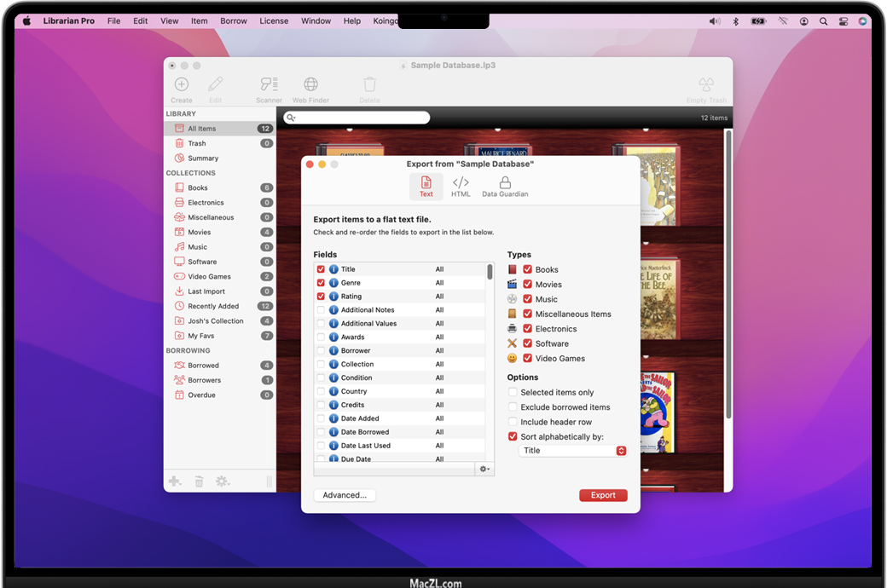
Task: Click the Advanced... button
Action: click(x=345, y=495)
